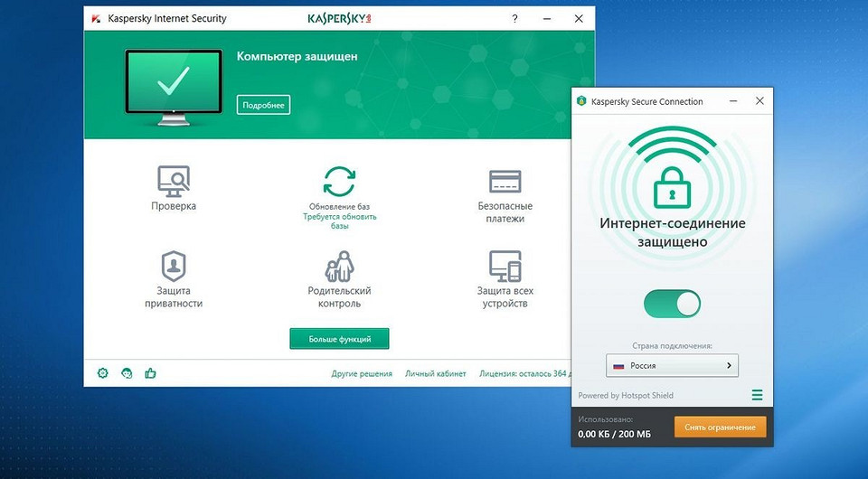Open the Россия country dropdown

(x=672, y=366)
